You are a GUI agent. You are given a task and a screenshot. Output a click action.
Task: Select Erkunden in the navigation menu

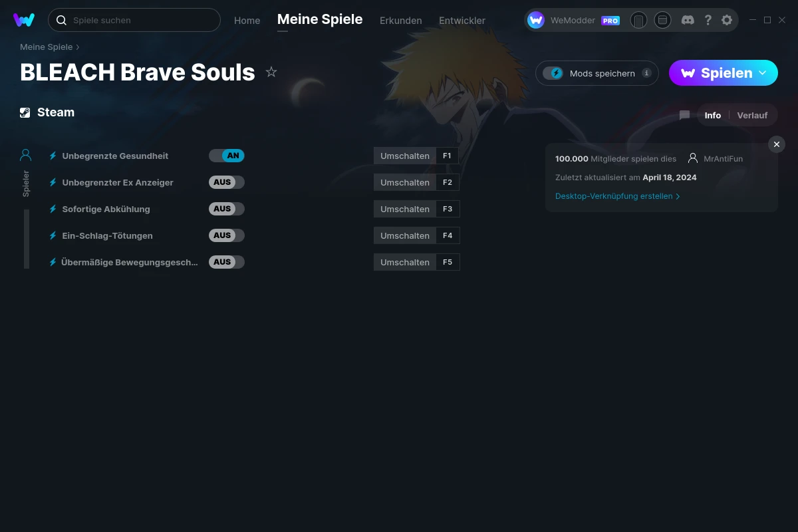(400, 21)
